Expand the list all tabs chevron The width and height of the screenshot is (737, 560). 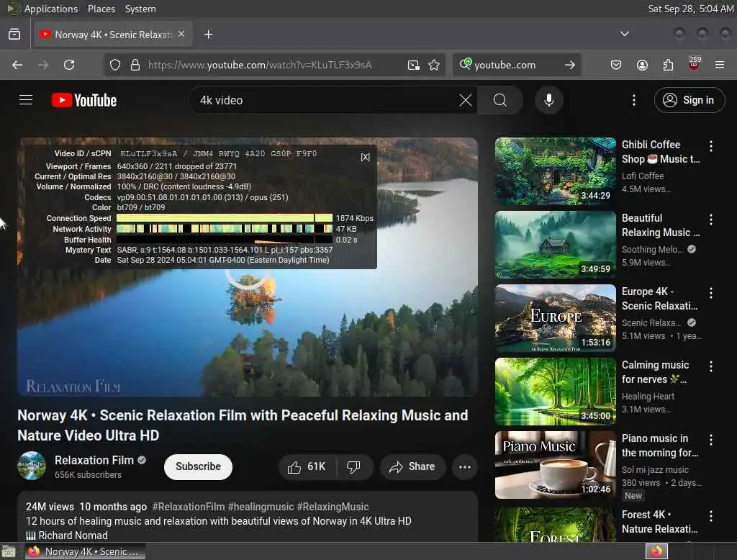click(625, 34)
